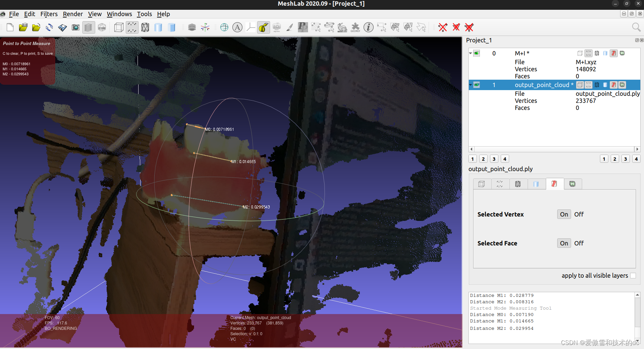The image size is (644, 349).
Task: Switch to wireframe render options tab
Action: [518, 184]
